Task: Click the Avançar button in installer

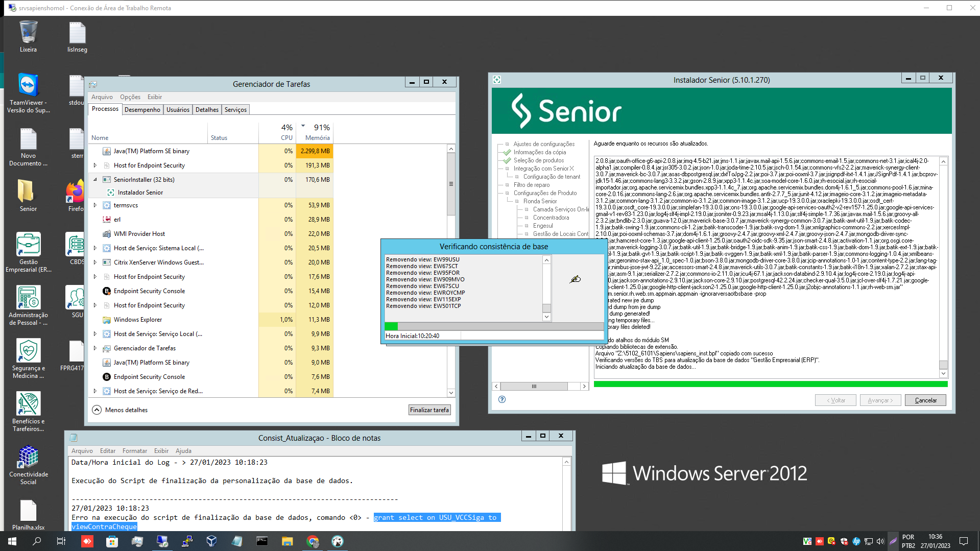Action: (x=880, y=400)
